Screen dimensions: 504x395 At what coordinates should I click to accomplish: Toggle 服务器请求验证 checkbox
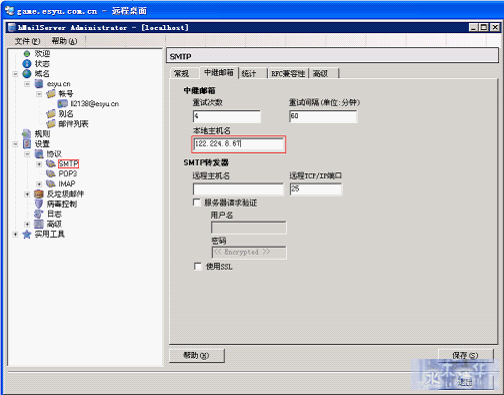pos(197,202)
